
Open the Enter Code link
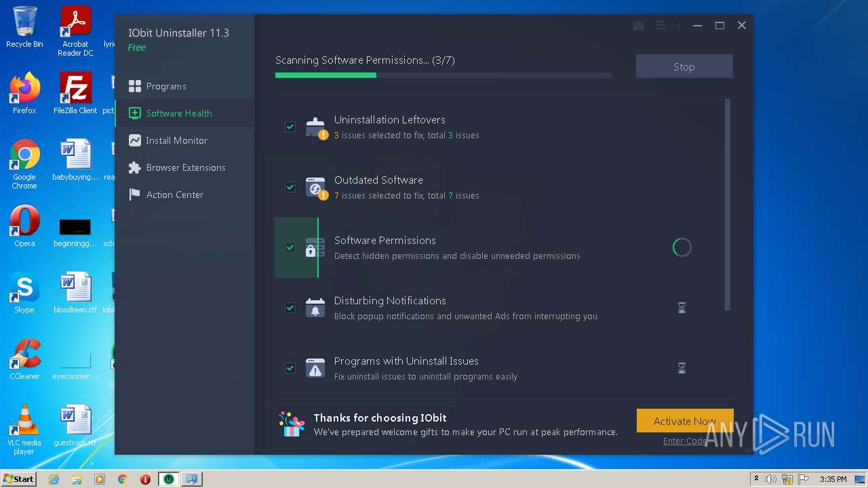coord(685,441)
